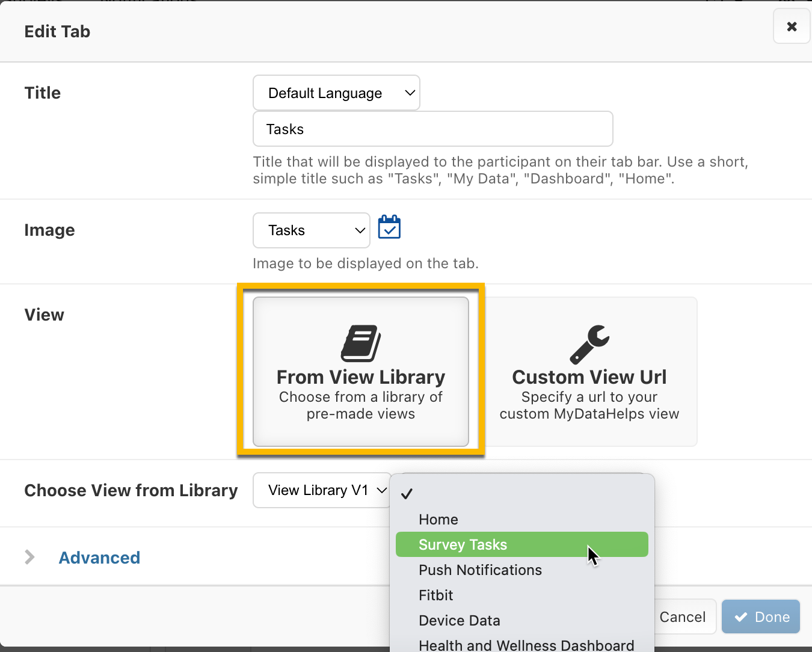Click the 'Image to be displayed on the tab.' text

click(x=366, y=263)
